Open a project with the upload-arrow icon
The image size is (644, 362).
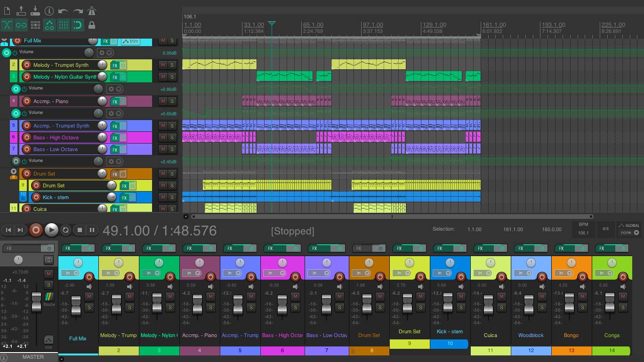tap(21, 10)
